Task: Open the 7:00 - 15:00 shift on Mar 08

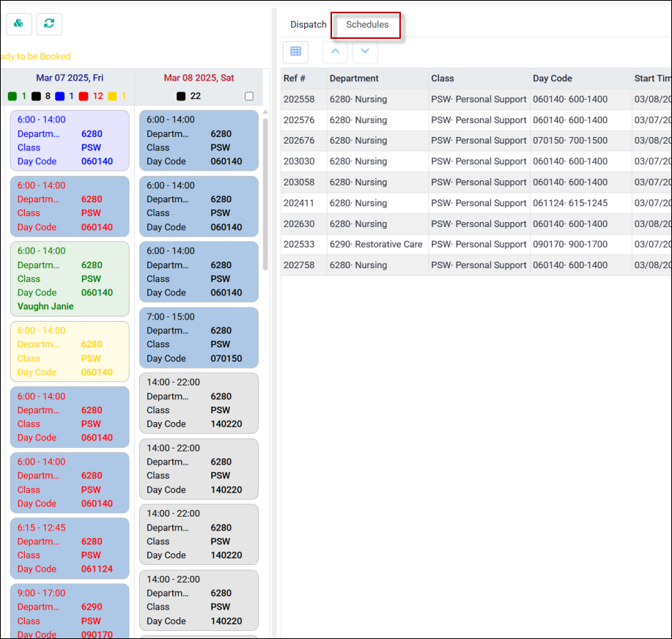Action: coord(199,338)
